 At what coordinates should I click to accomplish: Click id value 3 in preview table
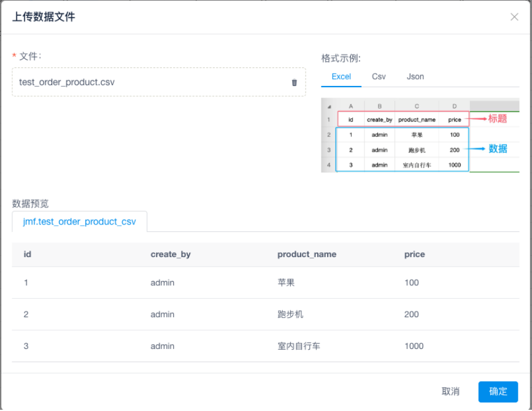26,346
